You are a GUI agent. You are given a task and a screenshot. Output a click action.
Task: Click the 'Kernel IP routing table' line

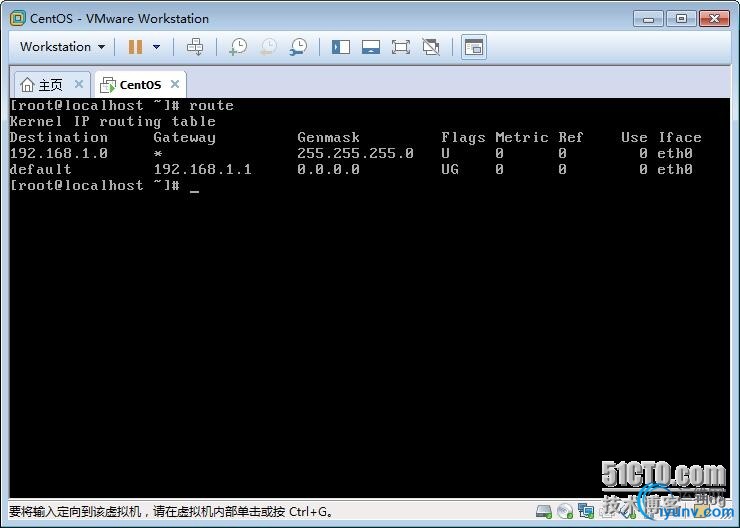coord(113,121)
